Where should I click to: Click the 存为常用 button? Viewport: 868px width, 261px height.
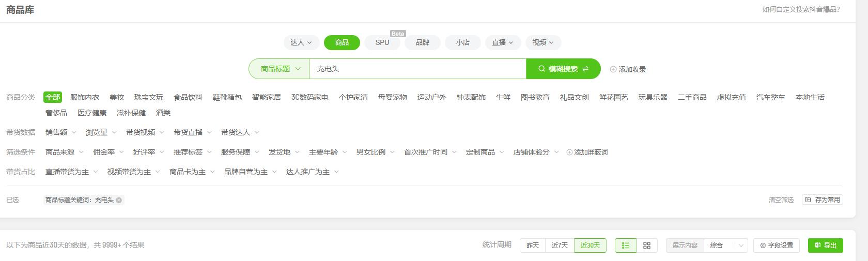823,199
